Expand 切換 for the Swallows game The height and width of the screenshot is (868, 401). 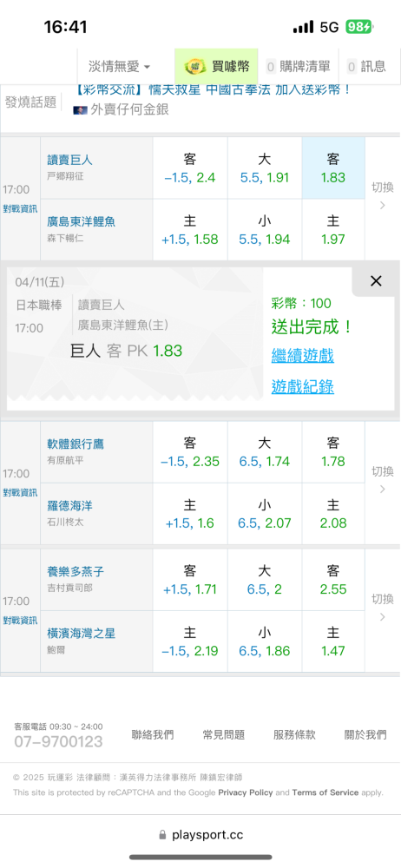pyautogui.click(x=382, y=608)
